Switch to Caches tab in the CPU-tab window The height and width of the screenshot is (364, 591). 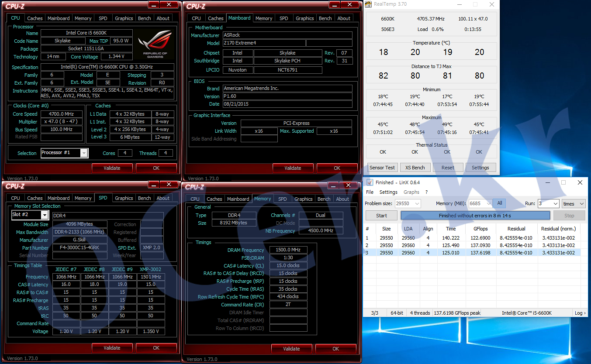point(35,18)
